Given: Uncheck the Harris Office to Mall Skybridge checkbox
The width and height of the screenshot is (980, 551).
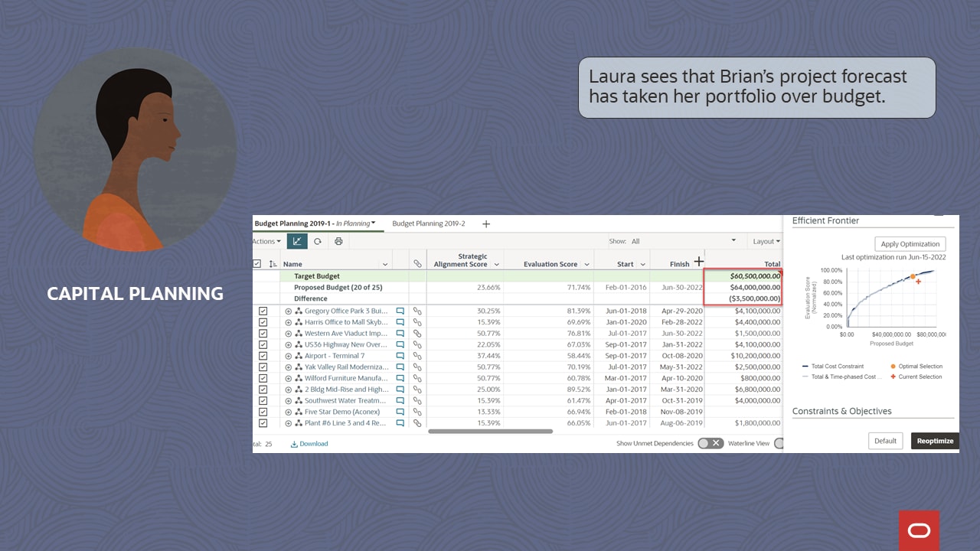Looking at the screenshot, I should [263, 322].
